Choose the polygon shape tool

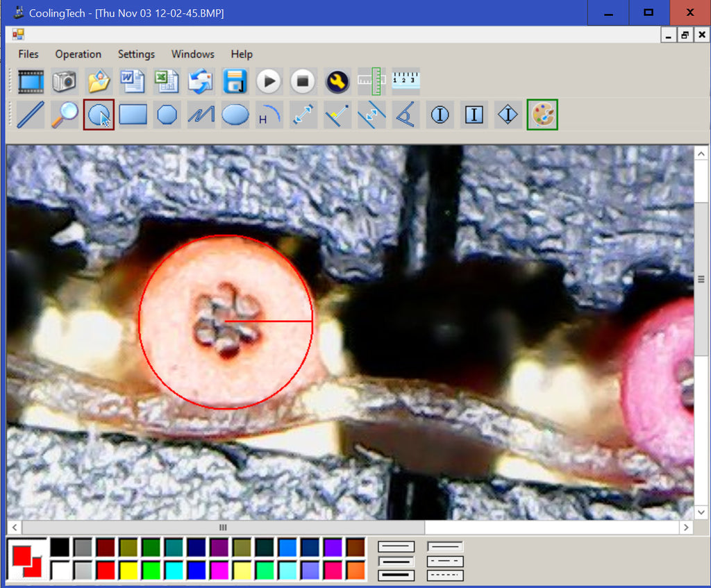click(167, 115)
